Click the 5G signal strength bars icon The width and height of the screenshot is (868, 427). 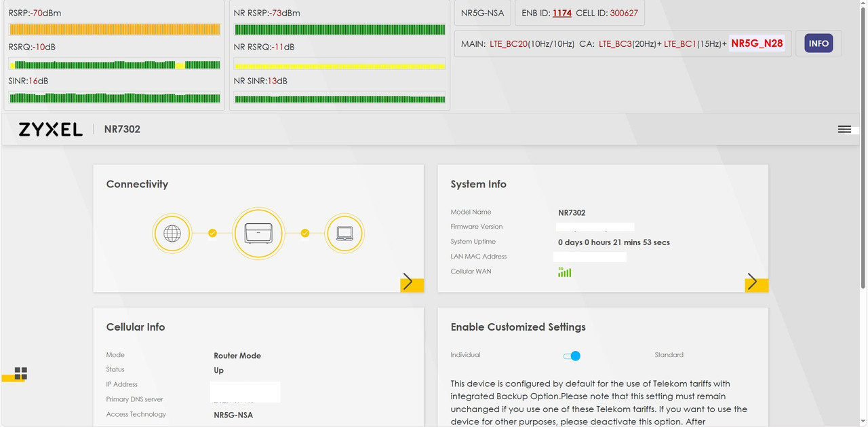[564, 272]
